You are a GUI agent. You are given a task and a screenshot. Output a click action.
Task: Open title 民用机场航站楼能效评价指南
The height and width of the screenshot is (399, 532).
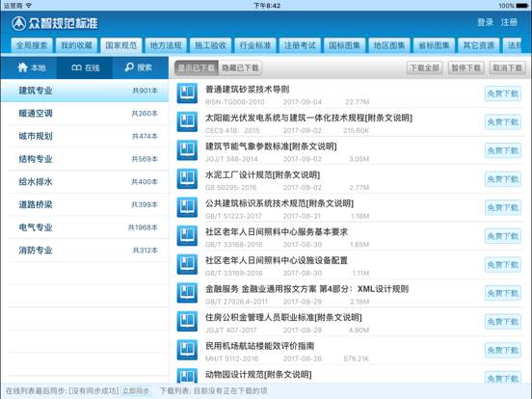pyautogui.click(x=259, y=346)
